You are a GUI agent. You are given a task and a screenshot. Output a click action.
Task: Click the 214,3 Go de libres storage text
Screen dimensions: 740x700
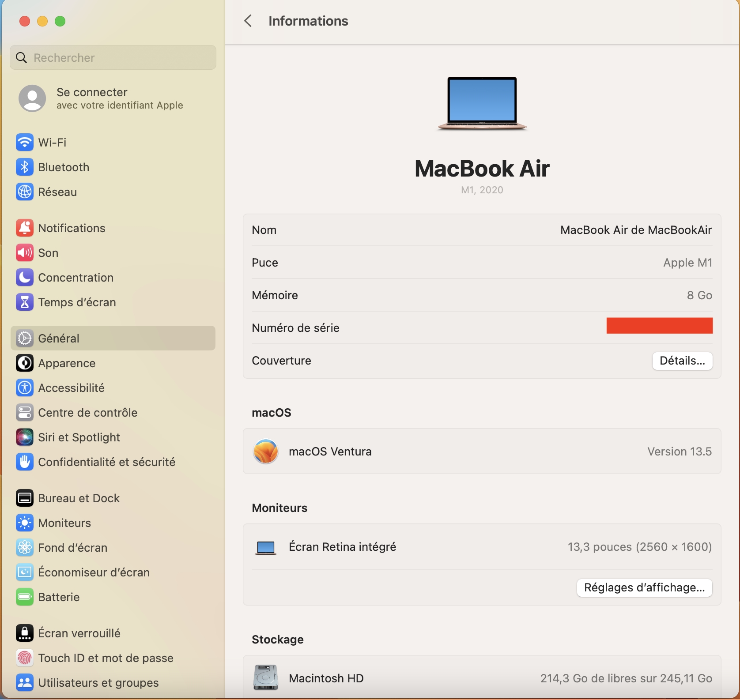[x=626, y=678]
